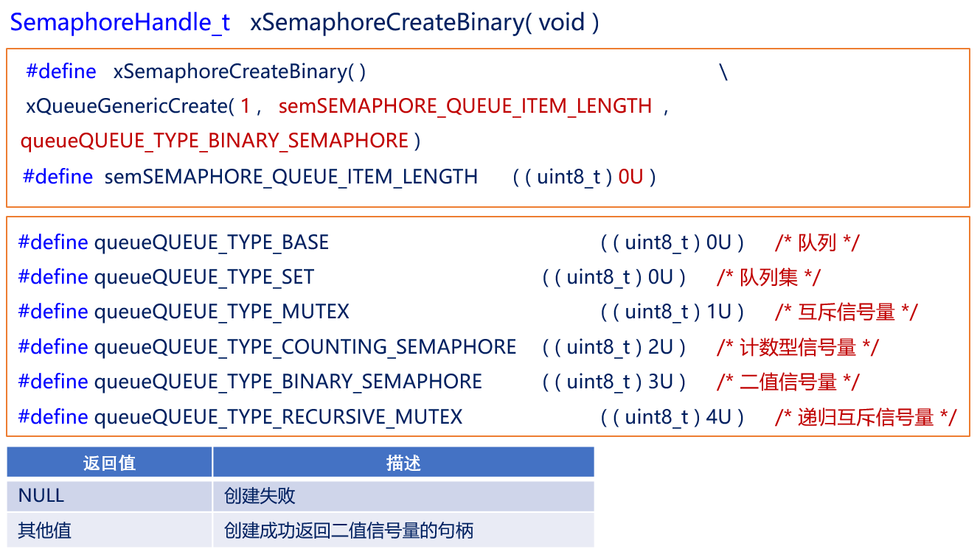Click the 创建失败 table cell
This screenshot has height=560, width=980.
click(x=403, y=496)
